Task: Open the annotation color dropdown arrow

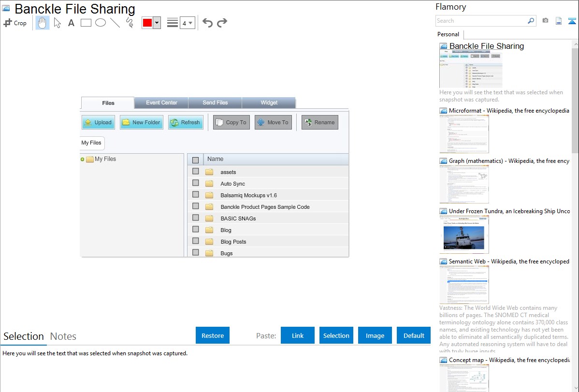Action: pos(157,23)
